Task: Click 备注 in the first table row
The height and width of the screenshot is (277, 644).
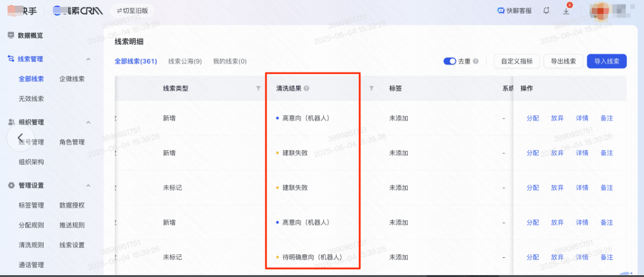Action: tap(607, 118)
